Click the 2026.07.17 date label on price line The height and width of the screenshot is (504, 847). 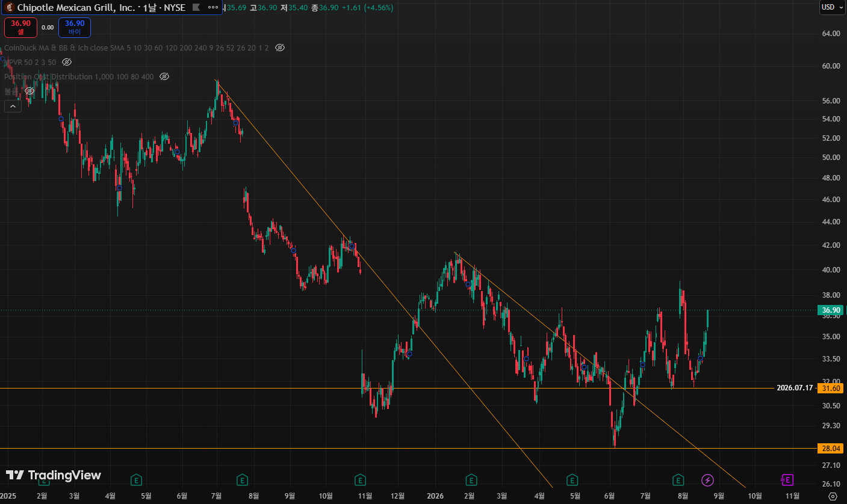pos(795,389)
